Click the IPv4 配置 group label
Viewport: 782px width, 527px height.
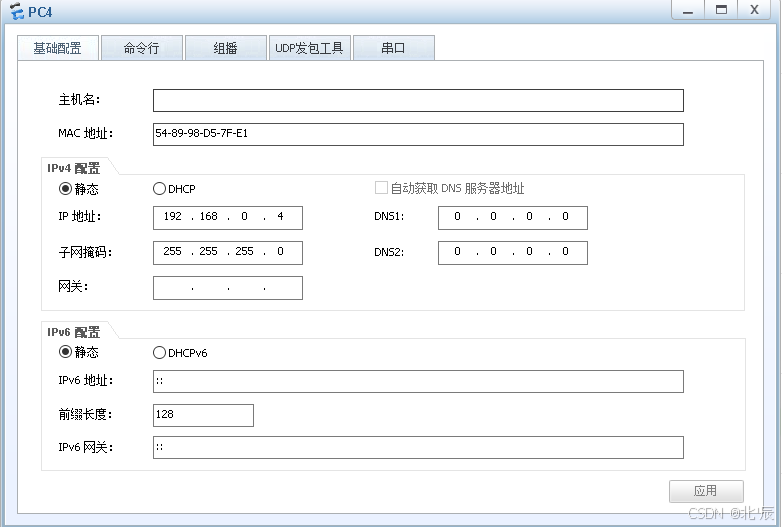(73, 169)
